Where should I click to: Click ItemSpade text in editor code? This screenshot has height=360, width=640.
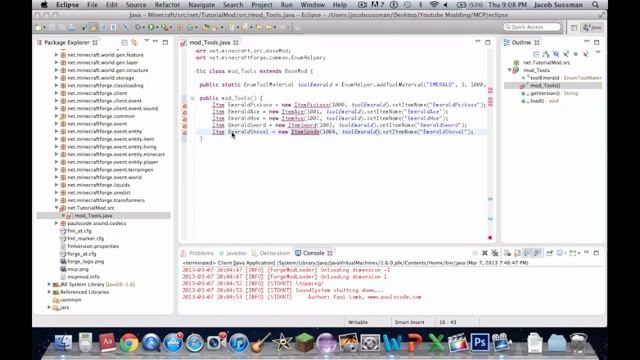[x=305, y=132]
